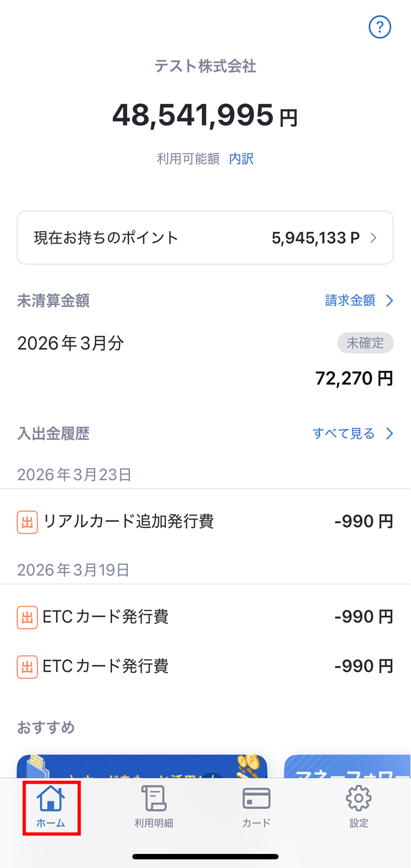
Task: Tap the 出 icon for second ETCカード発行費
Action: 27,667
